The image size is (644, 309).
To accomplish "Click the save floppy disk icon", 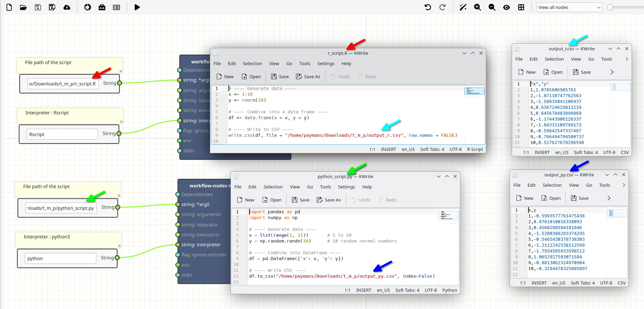I will coord(38,7).
